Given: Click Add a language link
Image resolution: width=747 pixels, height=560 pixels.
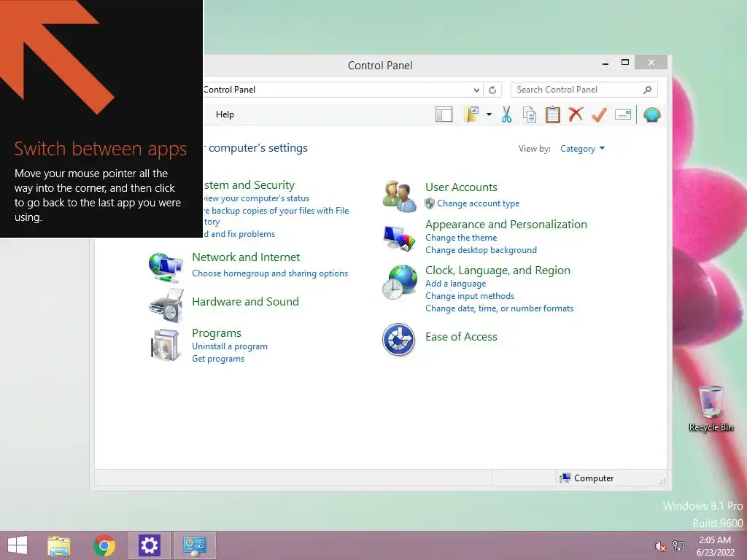Looking at the screenshot, I should pos(456,284).
